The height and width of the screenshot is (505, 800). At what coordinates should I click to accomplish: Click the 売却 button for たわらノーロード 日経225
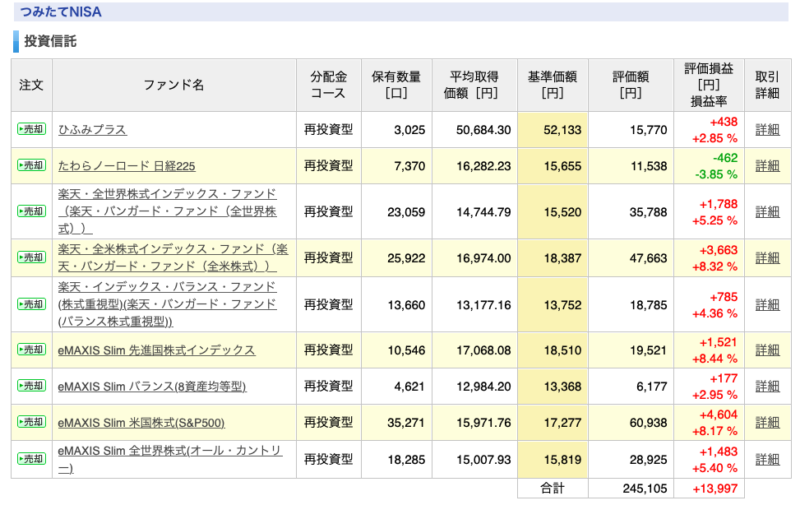pyautogui.click(x=32, y=165)
